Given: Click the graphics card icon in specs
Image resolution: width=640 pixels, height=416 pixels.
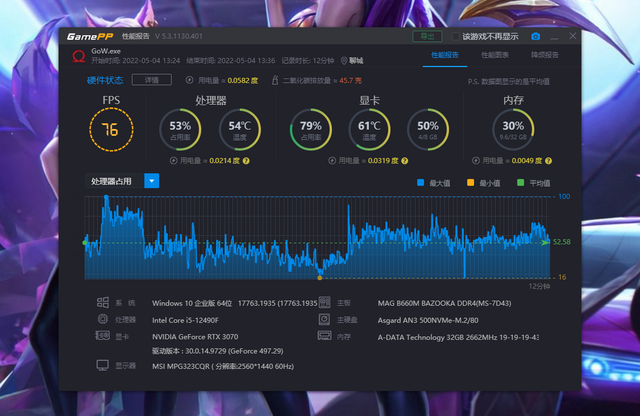Looking at the screenshot, I should pyautogui.click(x=102, y=336).
